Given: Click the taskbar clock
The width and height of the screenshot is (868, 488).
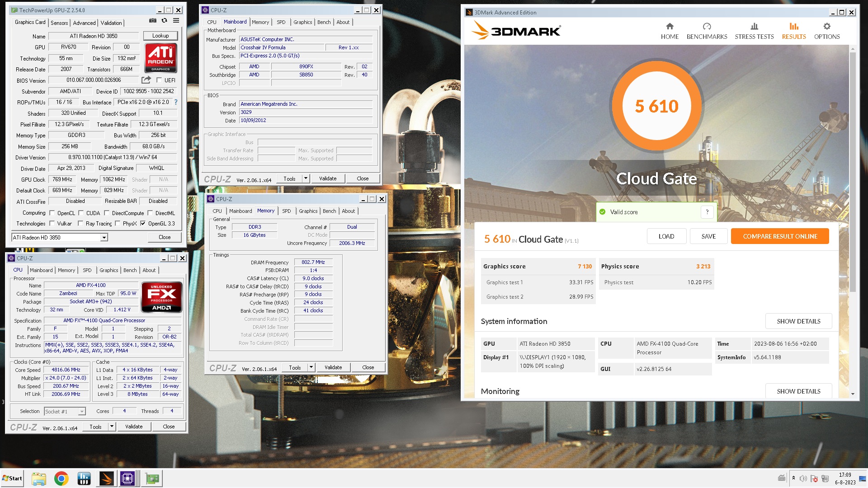Looking at the screenshot, I should coord(845,479).
